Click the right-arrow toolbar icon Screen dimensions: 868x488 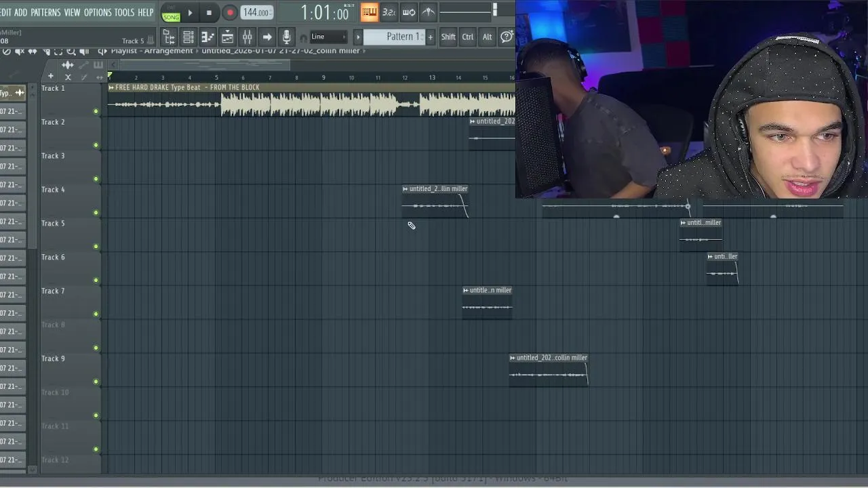[267, 37]
